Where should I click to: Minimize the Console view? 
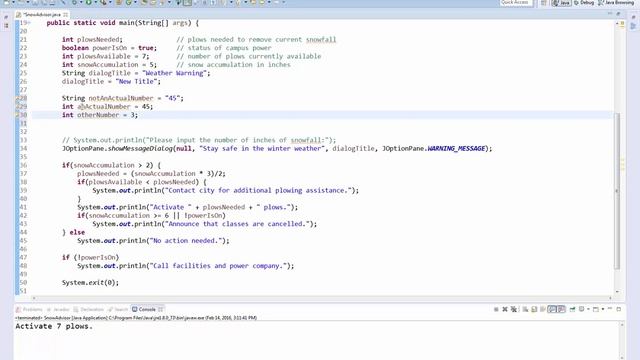pos(610,308)
